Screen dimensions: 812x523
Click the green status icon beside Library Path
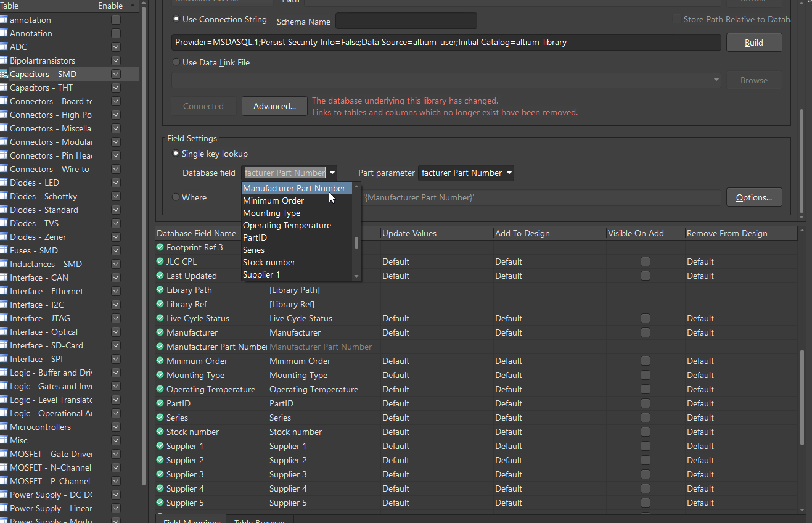(160, 290)
